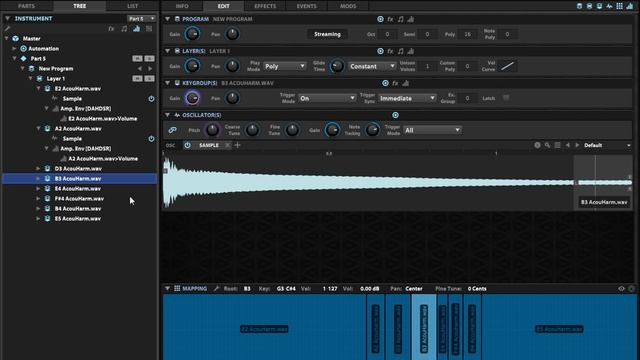Click the target icon in Oscillator(s) header
Image resolution: width=640 pixels, height=360 pixels.
(x=395, y=115)
